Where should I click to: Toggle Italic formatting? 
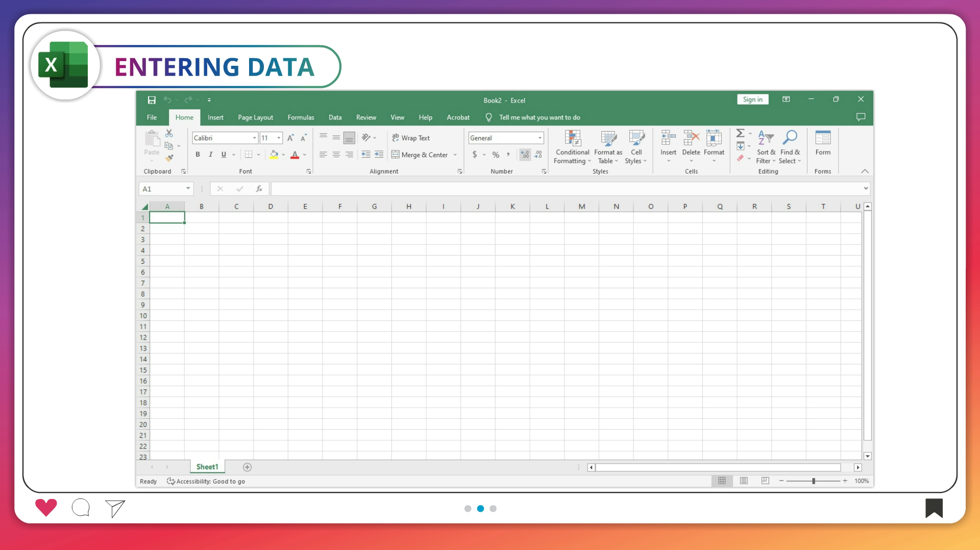(210, 155)
